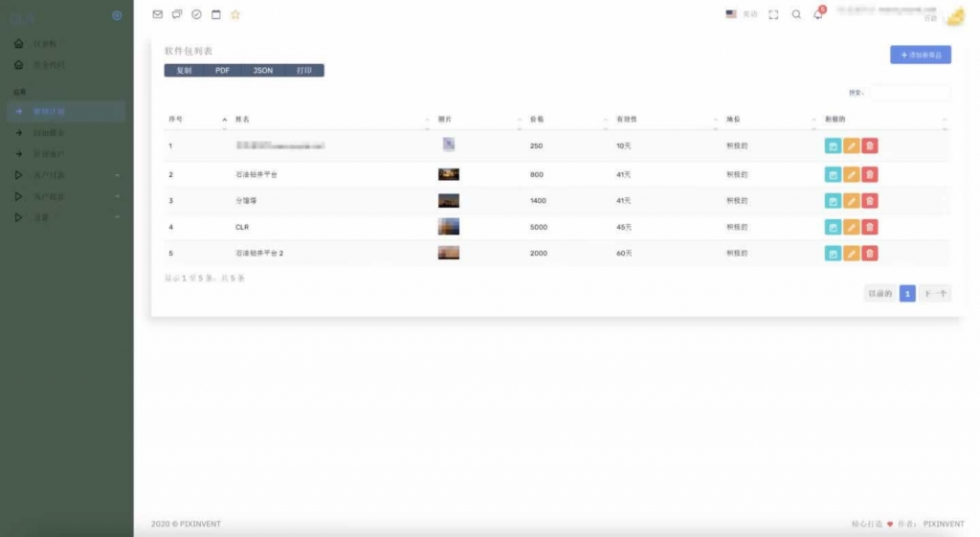The height and width of the screenshot is (537, 980).
Task: Expand the last sidebar menu item's chevron
Action: [x=118, y=218]
